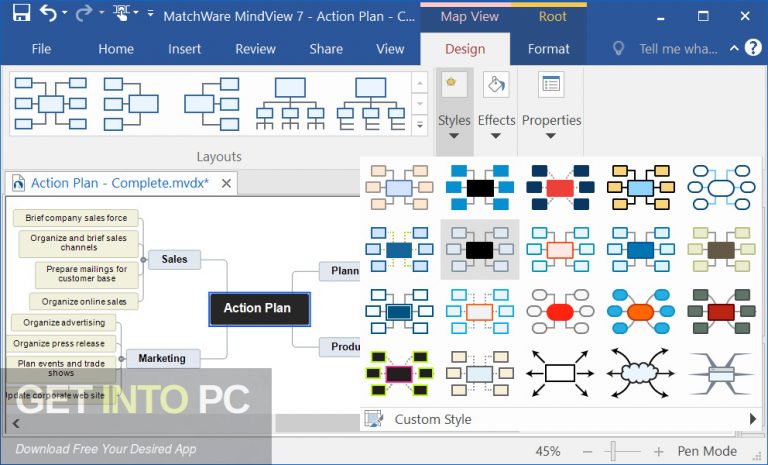Screen dimensions: 768x465
Task: Click the Pen Mode button
Action: pyautogui.click(x=705, y=451)
